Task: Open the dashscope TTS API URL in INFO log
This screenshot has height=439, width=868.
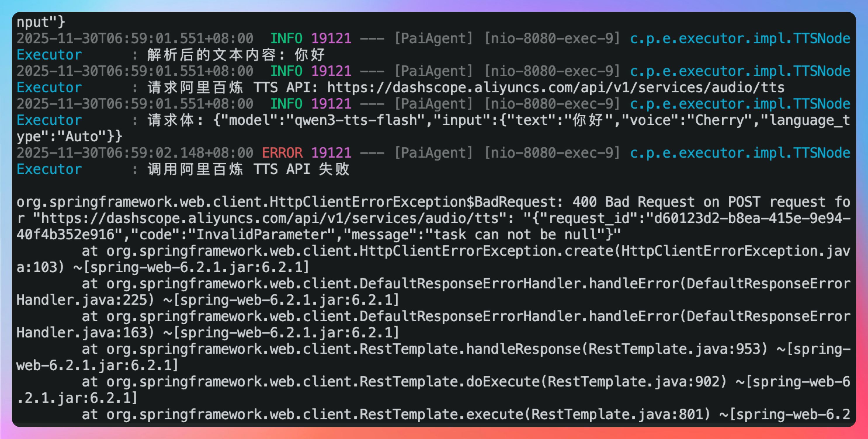Action: click(x=555, y=88)
